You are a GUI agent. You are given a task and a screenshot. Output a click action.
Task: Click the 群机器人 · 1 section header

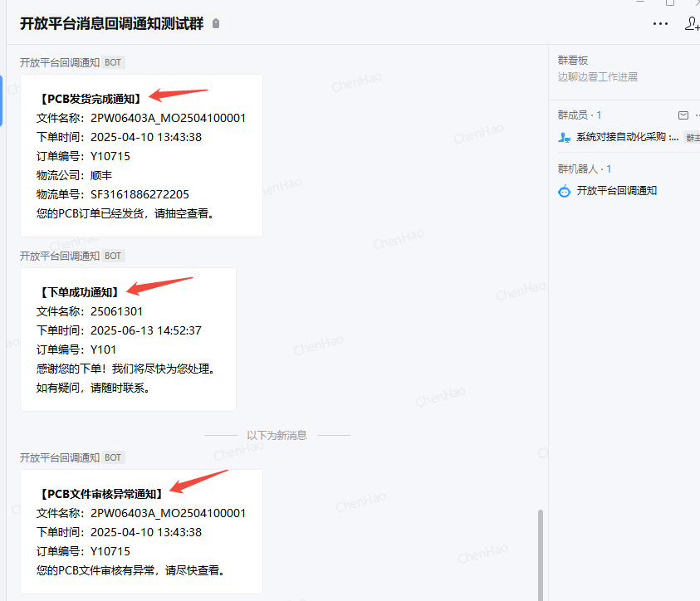pyautogui.click(x=585, y=169)
